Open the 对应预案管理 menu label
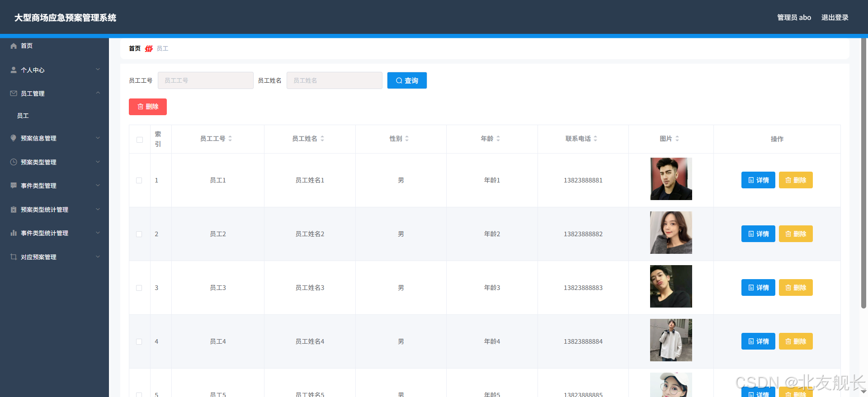Image resolution: width=868 pixels, height=397 pixels. click(38, 257)
